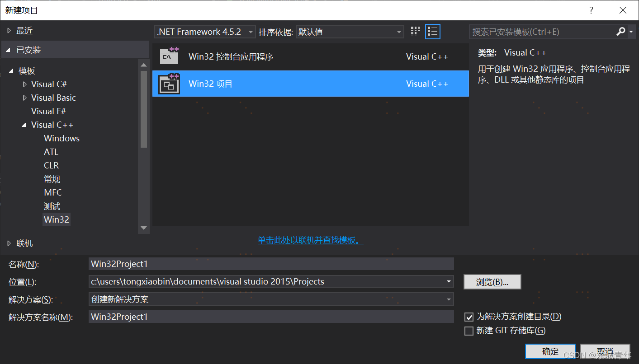Click the template tree scrollbar thumb

(144, 109)
